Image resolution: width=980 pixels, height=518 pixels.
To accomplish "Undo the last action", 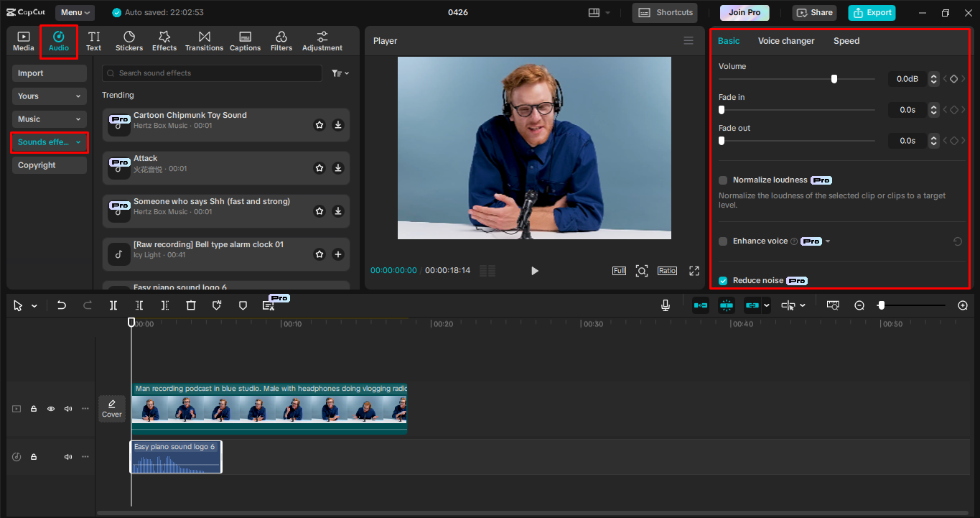I will 62,305.
